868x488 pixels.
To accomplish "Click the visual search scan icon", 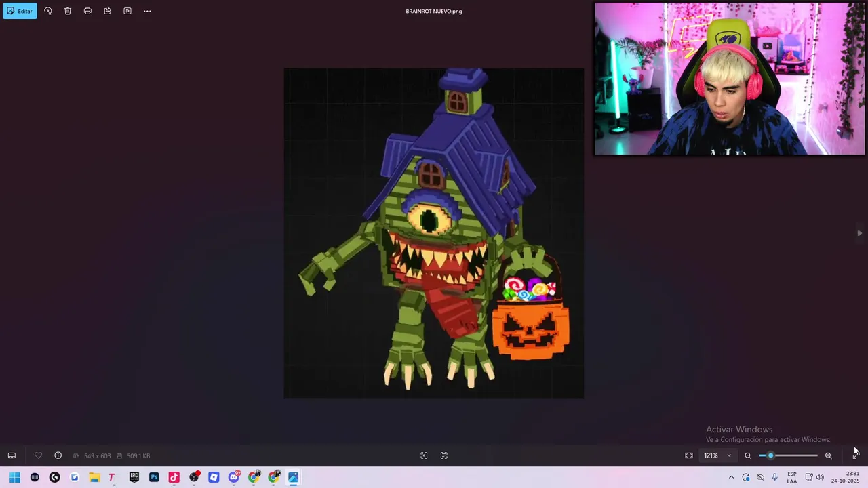I will pyautogui.click(x=424, y=455).
